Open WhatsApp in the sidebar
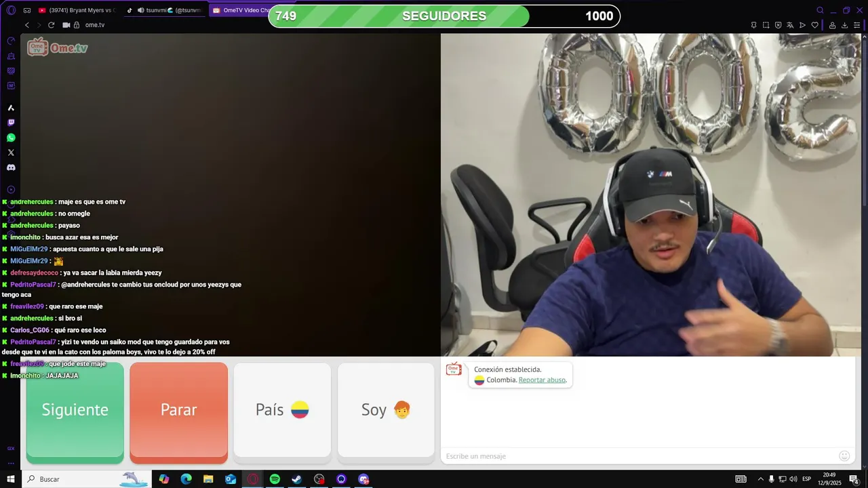Image resolution: width=868 pixels, height=488 pixels. [x=11, y=138]
